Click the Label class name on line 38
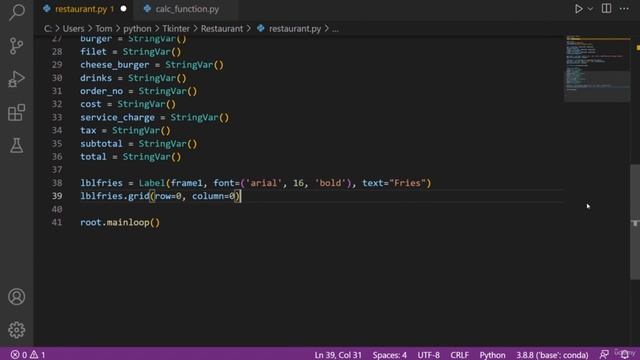Viewport: 640px width, 360px height. [152, 183]
